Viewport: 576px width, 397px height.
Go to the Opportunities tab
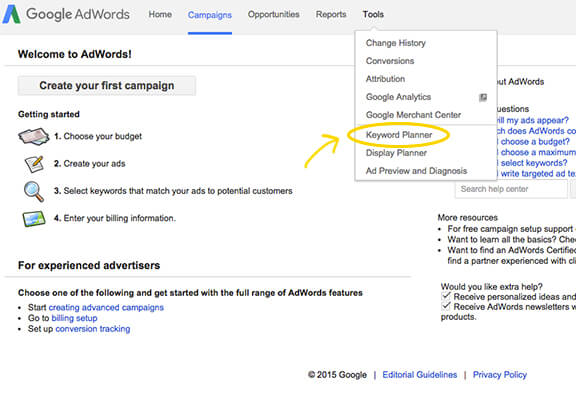coord(274,14)
